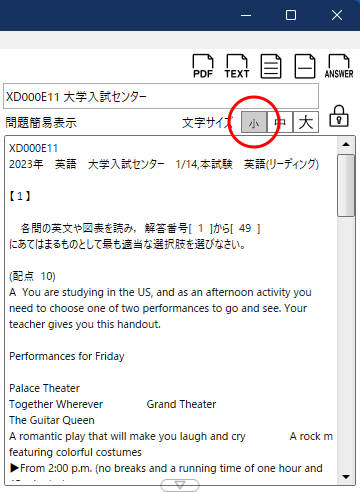Open the PDF export icon
This screenshot has width=360, height=492.
[203, 66]
